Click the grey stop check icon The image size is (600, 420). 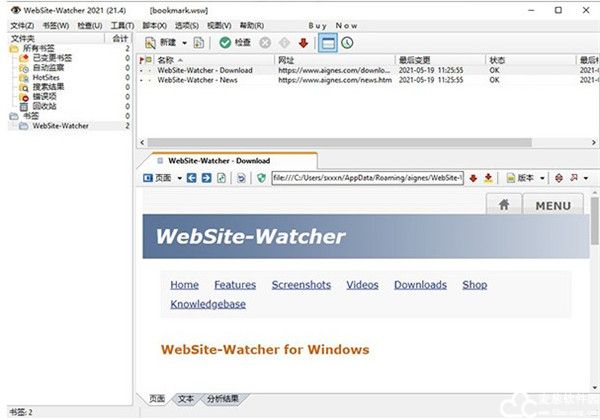[265, 43]
